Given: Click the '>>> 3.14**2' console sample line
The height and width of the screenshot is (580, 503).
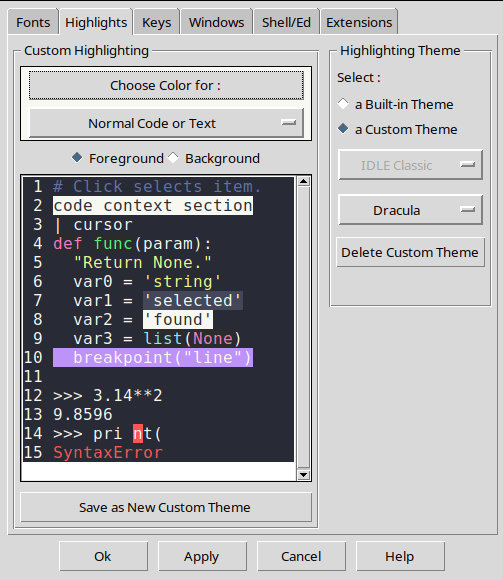Looking at the screenshot, I should (x=108, y=395).
